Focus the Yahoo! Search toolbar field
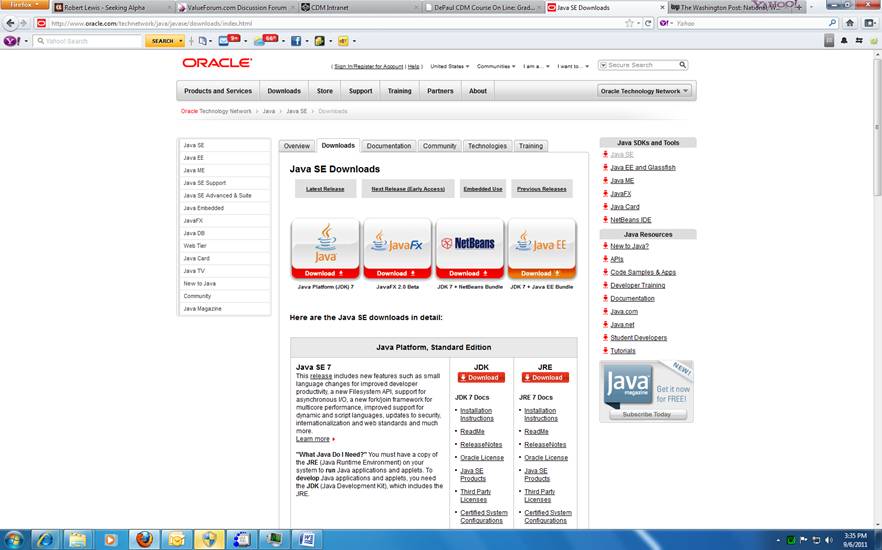882x550 pixels. [87, 41]
